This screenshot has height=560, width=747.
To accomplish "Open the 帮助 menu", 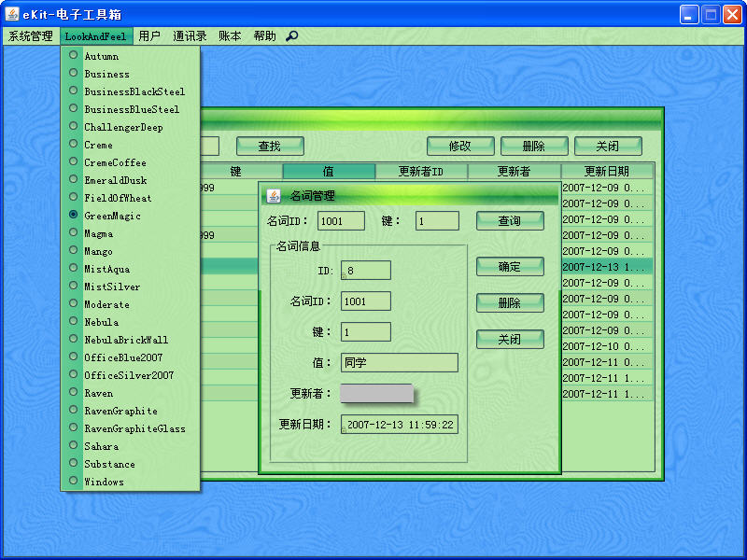I will click(x=265, y=36).
